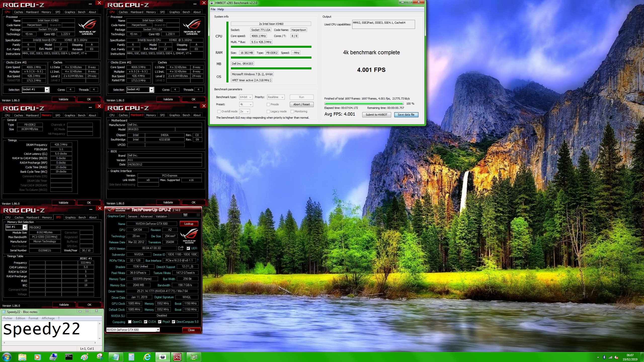This screenshot has width=644, height=362.
Task: Open the Overkill 2x multiplier dropdown
Action: (x=245, y=111)
